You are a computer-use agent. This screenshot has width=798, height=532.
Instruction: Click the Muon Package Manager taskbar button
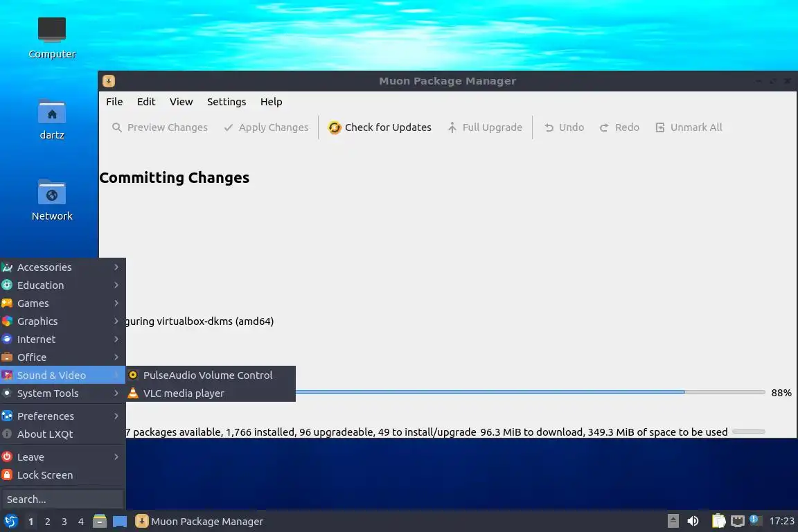click(x=199, y=522)
